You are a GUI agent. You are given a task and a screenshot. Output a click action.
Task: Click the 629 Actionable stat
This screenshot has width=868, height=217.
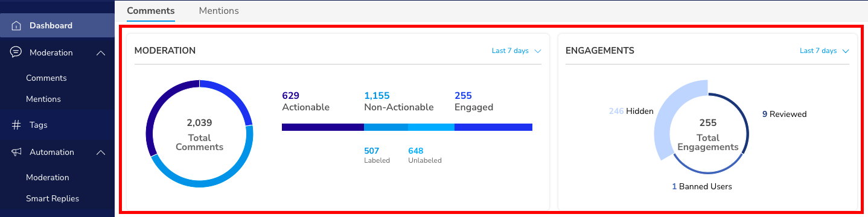click(x=306, y=101)
